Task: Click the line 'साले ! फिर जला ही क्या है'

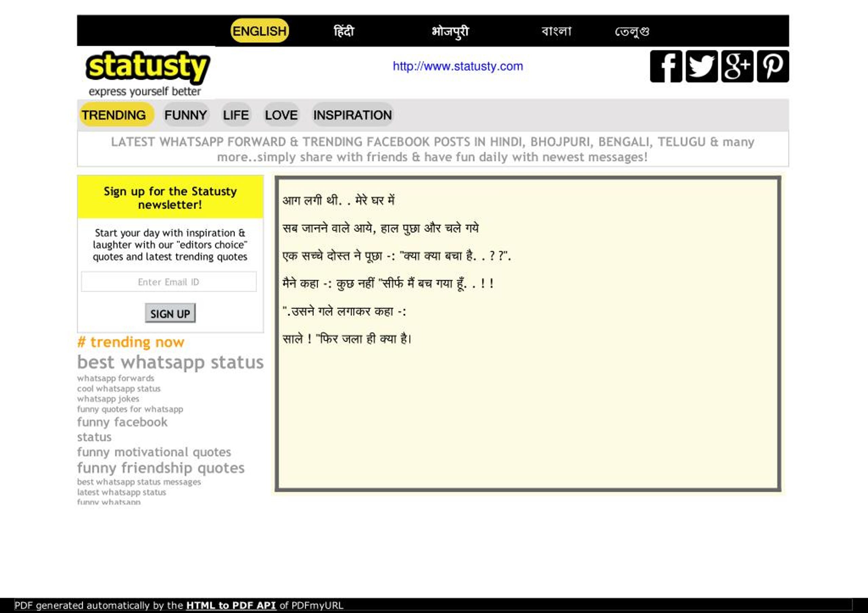Action: pyautogui.click(x=347, y=339)
